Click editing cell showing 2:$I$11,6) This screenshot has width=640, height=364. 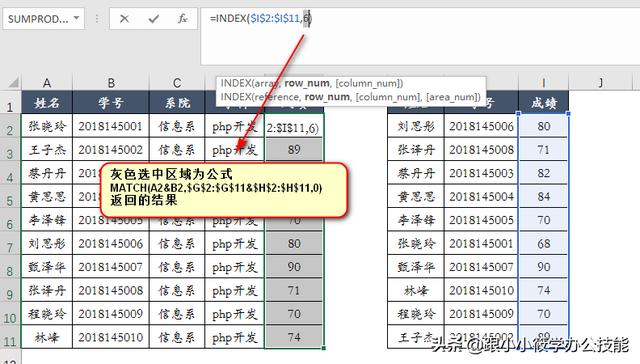tap(294, 127)
